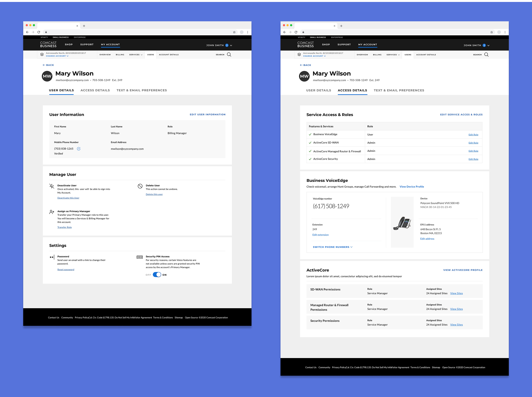Image resolution: width=532 pixels, height=397 pixels.
Task: Click the Delete User prohibited icon
Action: tap(140, 186)
